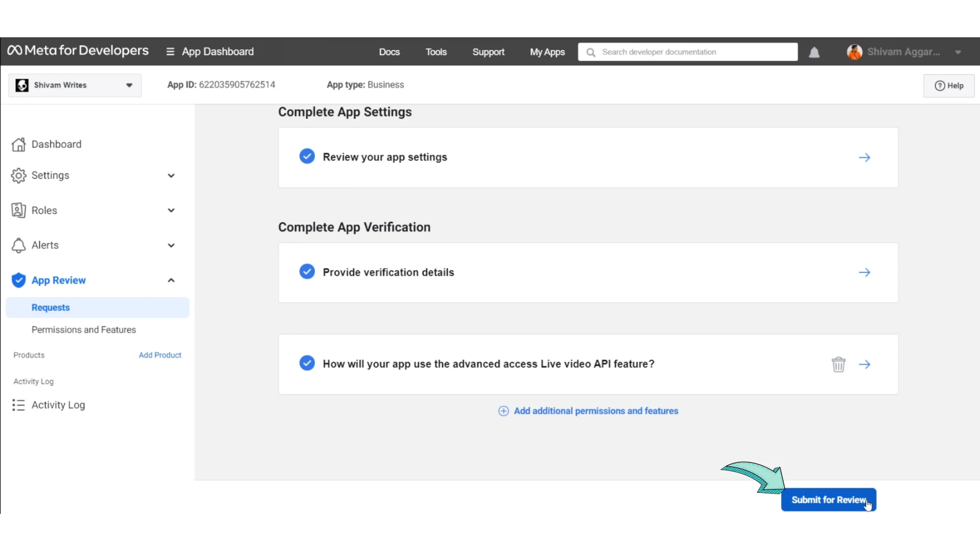Delete the Live video API feature request
Screen dimensions: 980x551
pyautogui.click(x=838, y=364)
